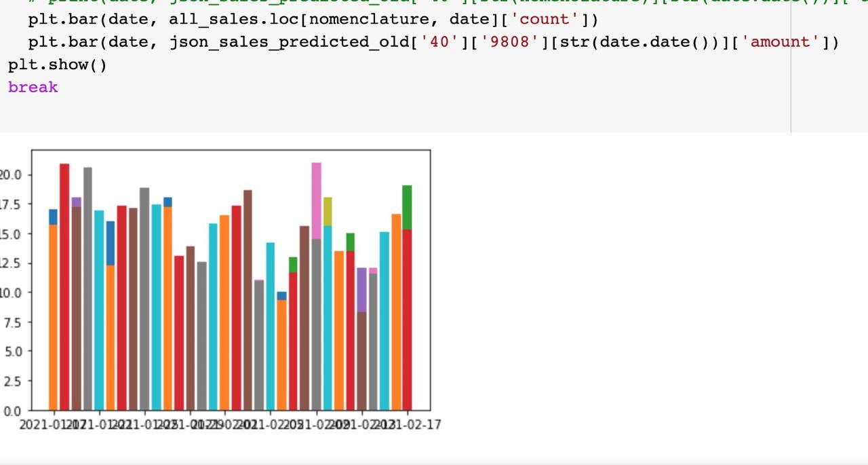
Task: Click the tall pink bar segment
Action: click(317, 201)
